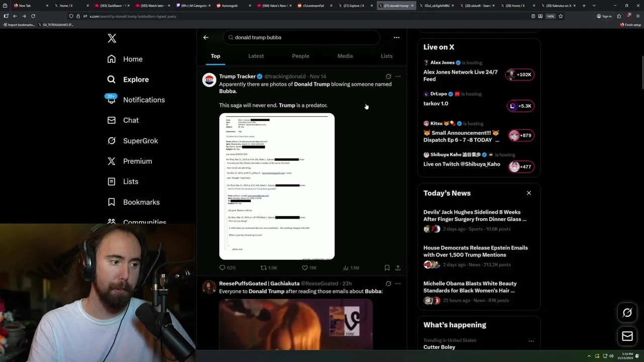Join Alex Jones live +102K button
Viewport: 644px width, 362px height.
click(520, 74)
